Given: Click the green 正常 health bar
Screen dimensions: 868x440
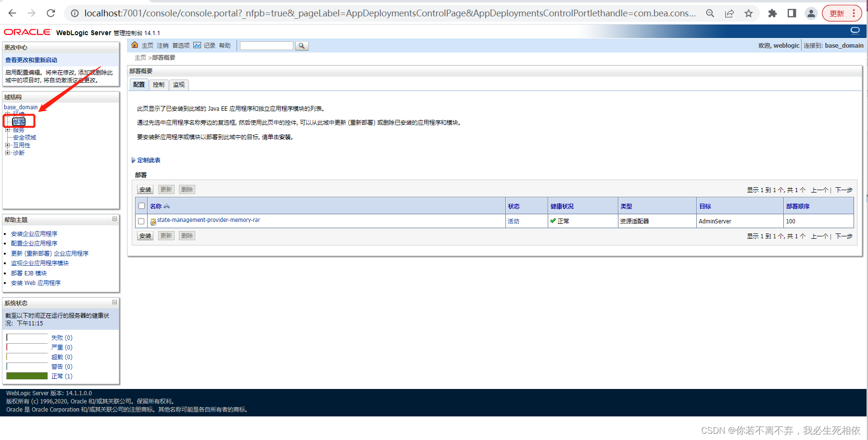Looking at the screenshot, I should tap(27, 376).
